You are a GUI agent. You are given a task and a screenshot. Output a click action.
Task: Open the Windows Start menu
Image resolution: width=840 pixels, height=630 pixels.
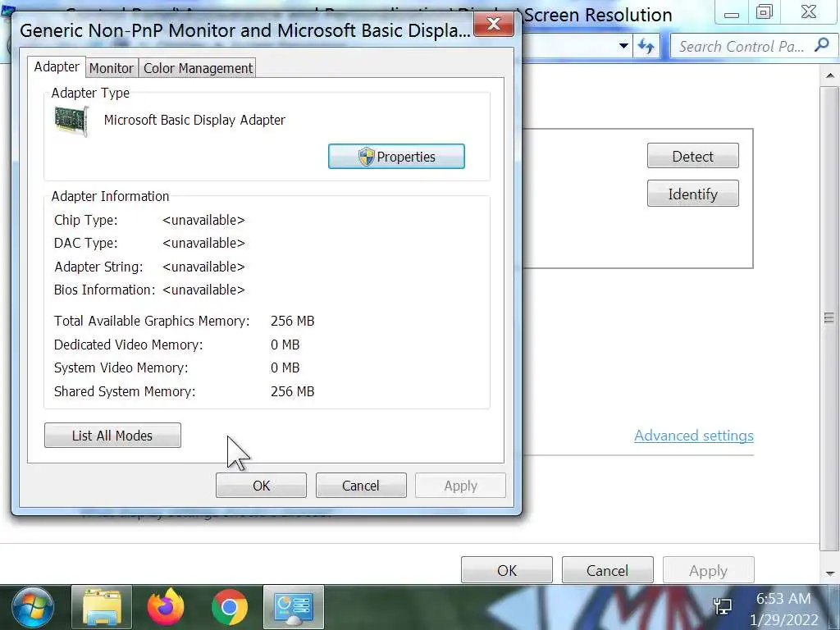[33, 608]
